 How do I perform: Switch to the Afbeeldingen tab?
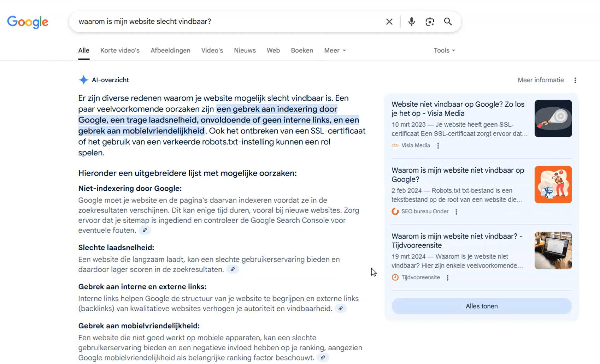pyautogui.click(x=170, y=50)
